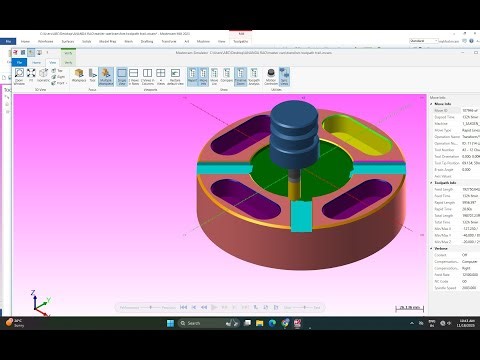Image resolution: width=480 pixels, height=360 pixels.
Task: Adjust the playback speed slider
Action: [304, 307]
